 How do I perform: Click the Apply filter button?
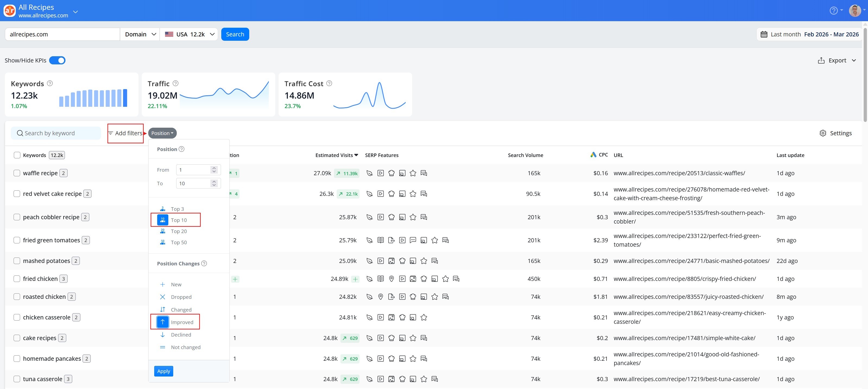(164, 371)
